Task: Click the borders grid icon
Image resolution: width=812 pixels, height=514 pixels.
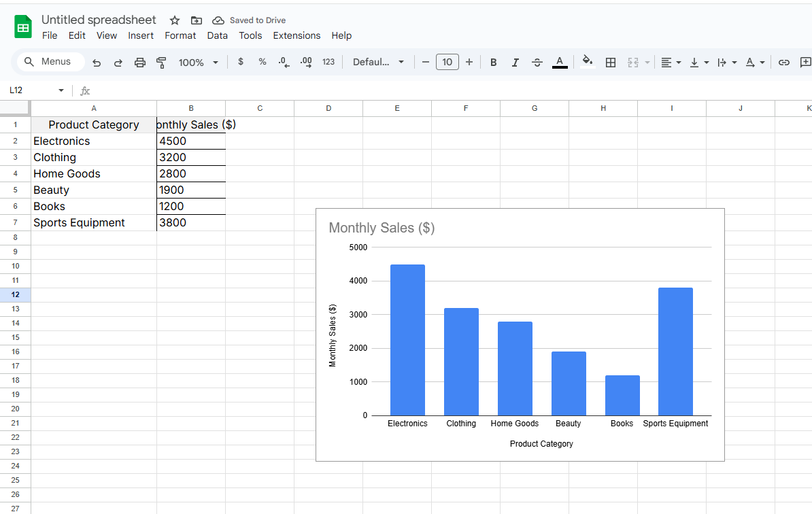Action: click(x=611, y=63)
